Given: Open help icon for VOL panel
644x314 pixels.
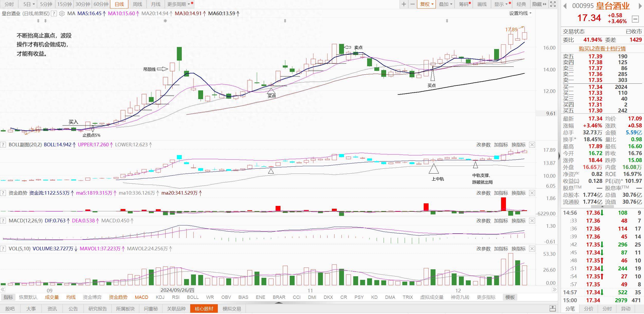Looking at the screenshot, I should coord(3,249).
